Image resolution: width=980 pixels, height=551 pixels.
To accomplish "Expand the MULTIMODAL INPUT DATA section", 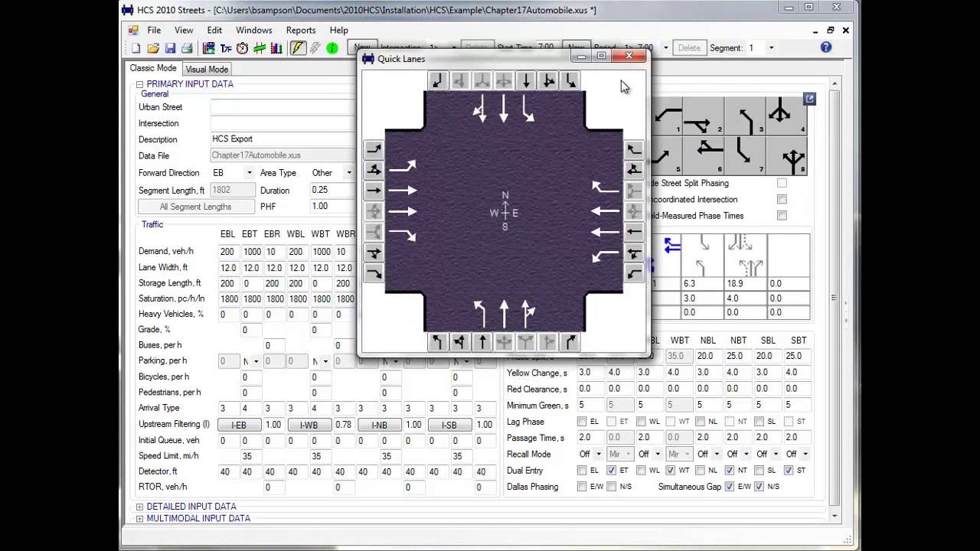I will point(140,519).
